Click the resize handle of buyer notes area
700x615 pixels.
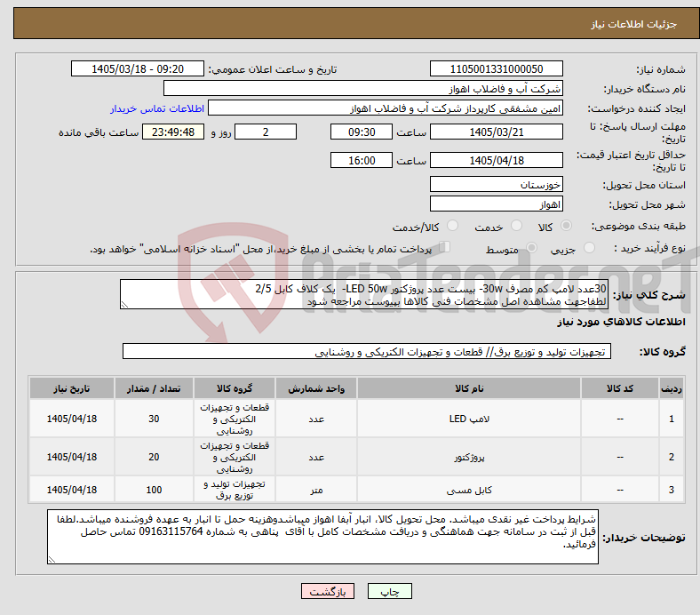(52, 560)
